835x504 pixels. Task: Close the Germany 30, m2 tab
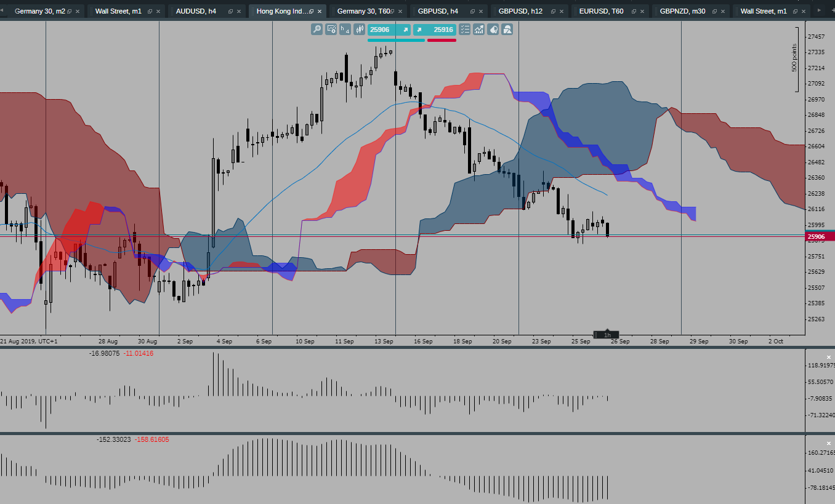point(78,12)
